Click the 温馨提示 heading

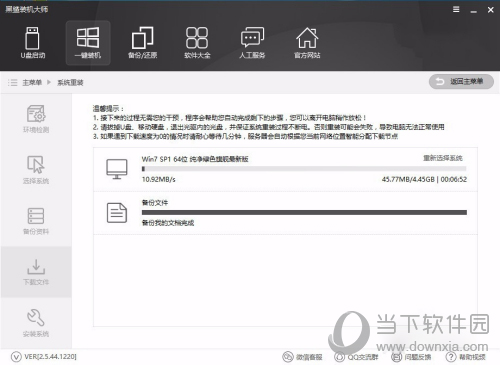point(108,108)
